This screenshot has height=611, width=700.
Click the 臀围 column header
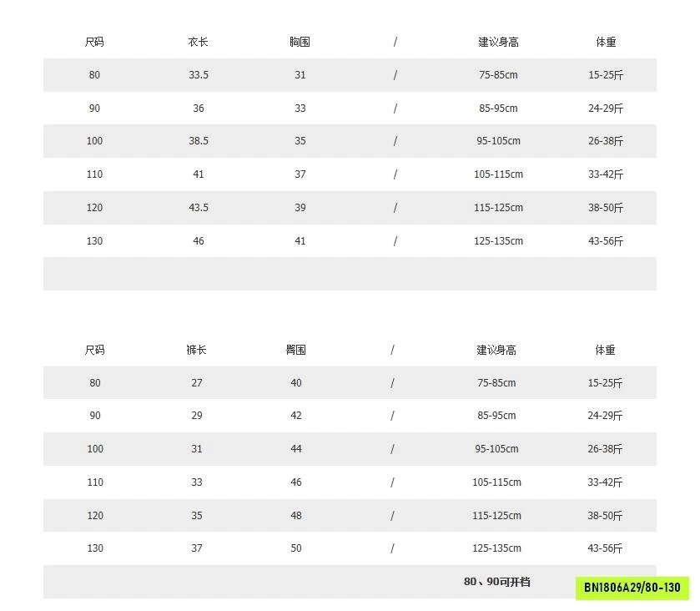pos(295,350)
